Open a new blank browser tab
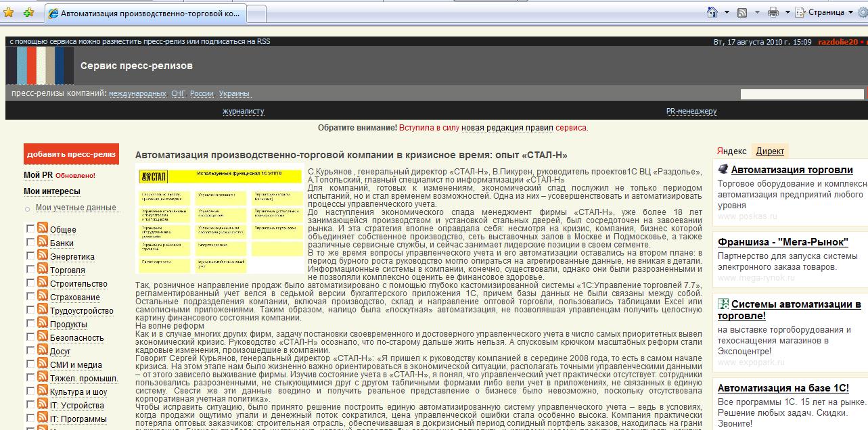Viewport: 868px width, 430px height. click(x=256, y=14)
